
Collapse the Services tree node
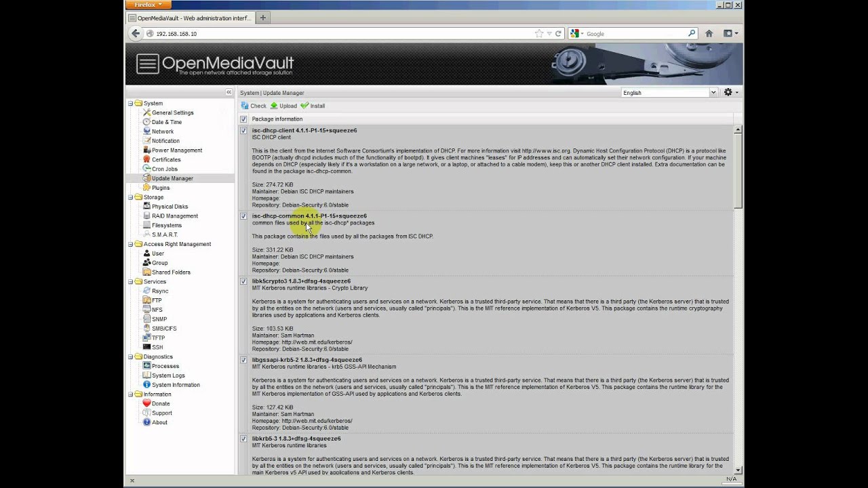[x=130, y=281]
